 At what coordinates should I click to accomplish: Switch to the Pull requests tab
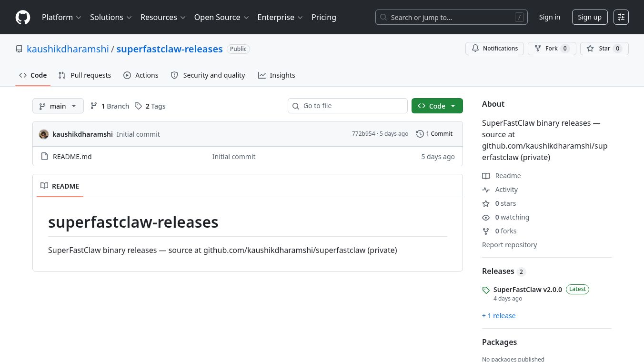click(85, 75)
